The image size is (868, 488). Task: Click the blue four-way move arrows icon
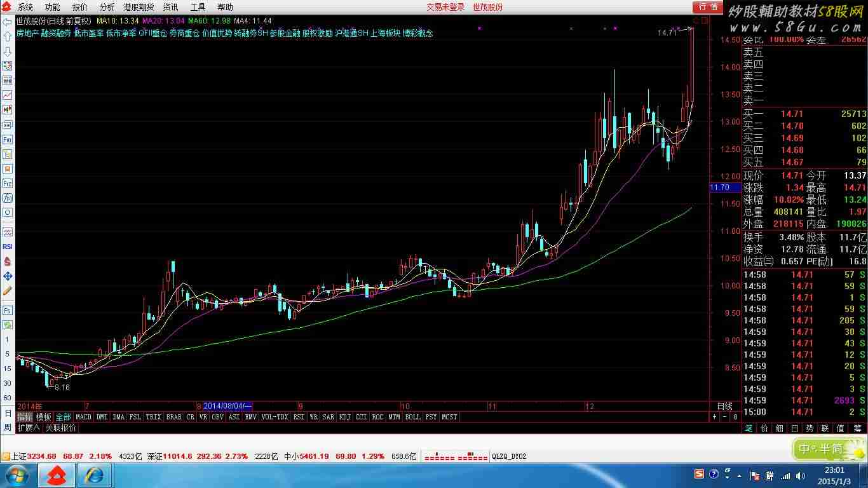point(8,276)
